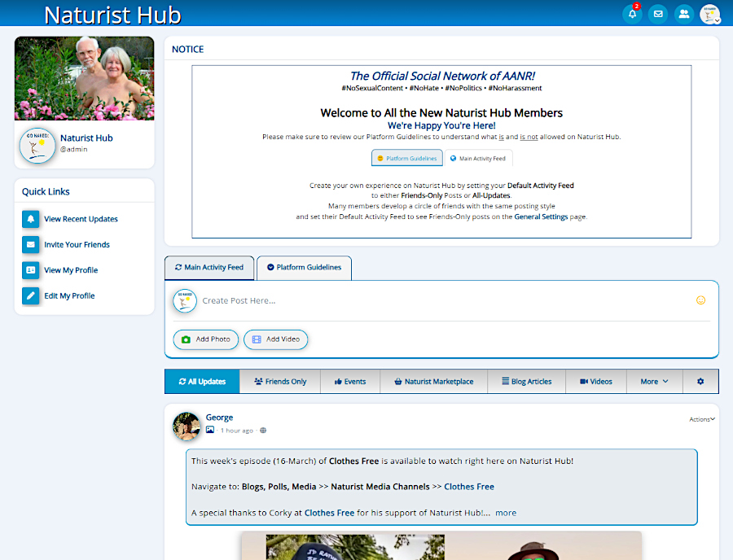Select the Invite Your Friends envelope icon

tap(30, 244)
